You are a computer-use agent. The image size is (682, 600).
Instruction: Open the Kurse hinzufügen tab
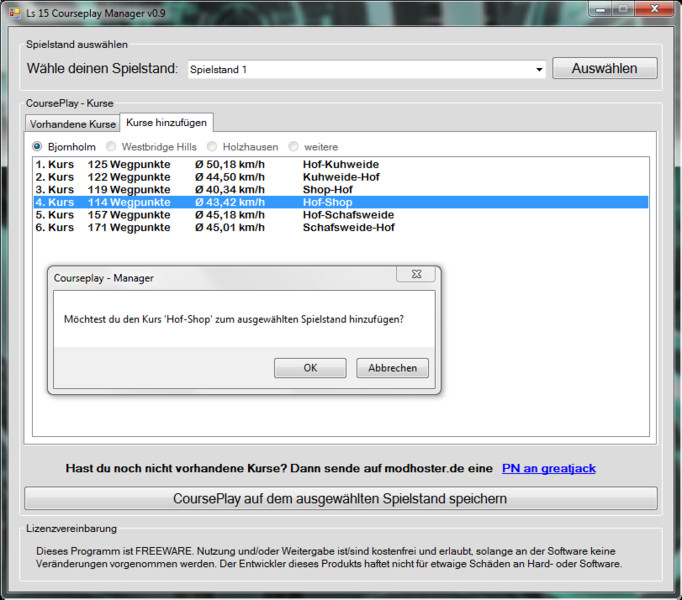(x=166, y=122)
